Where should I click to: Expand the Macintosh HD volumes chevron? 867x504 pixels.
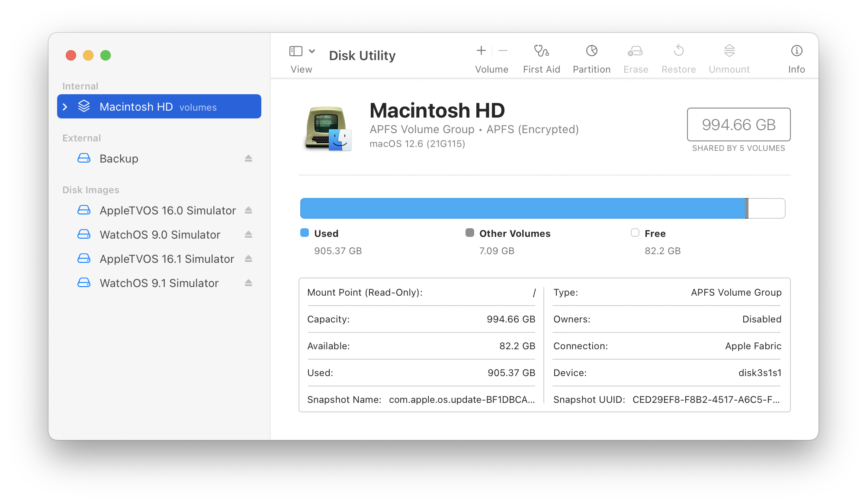(x=65, y=107)
